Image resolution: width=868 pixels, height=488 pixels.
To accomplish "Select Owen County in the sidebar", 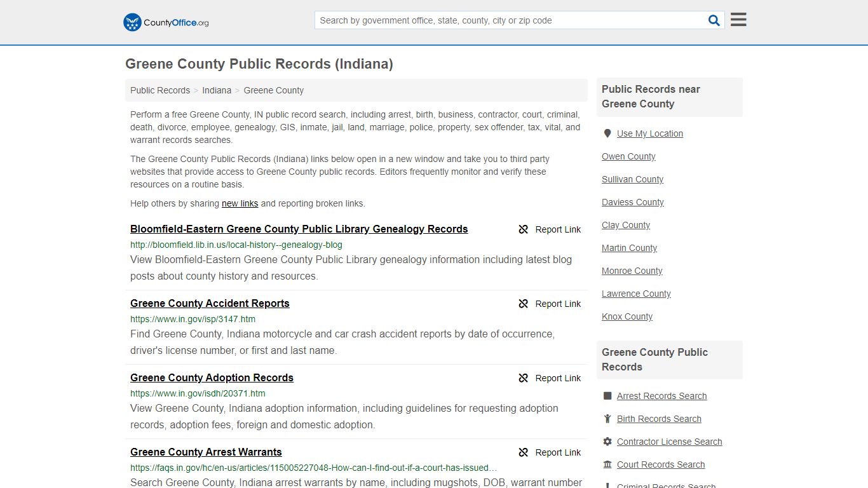I will [x=628, y=156].
